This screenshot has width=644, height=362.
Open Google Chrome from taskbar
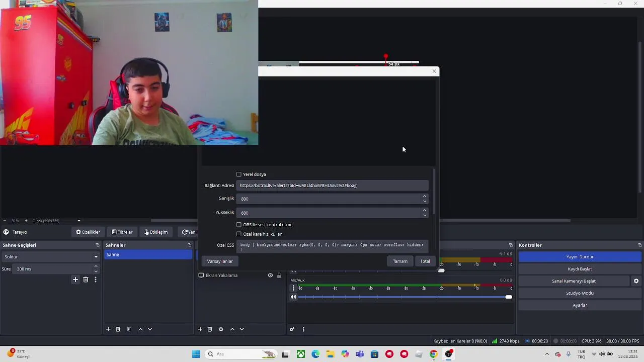click(433, 354)
